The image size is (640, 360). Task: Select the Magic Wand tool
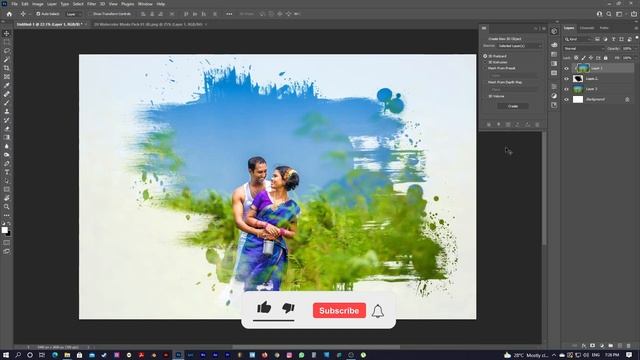coord(7,60)
